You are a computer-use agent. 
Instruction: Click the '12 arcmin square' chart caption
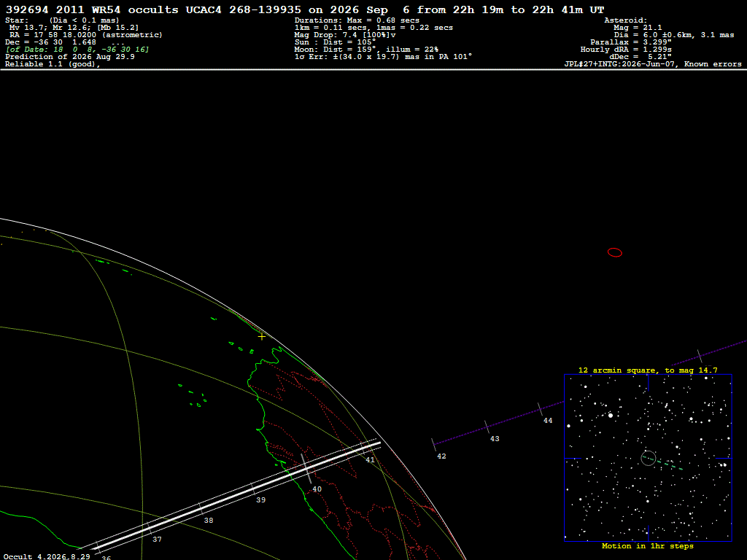648,370
